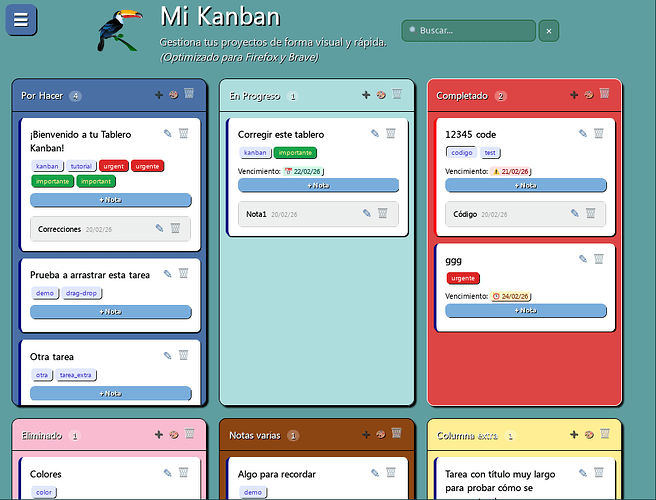This screenshot has width=656, height=500.
Task: Open the hamburger menu button
Action: coord(21,20)
